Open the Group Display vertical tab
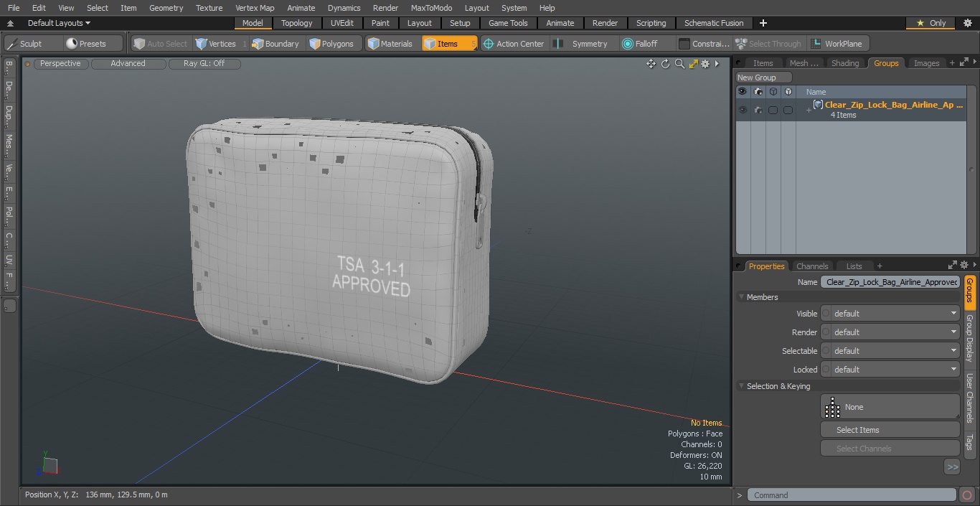The width and height of the screenshot is (980, 506). (x=969, y=338)
